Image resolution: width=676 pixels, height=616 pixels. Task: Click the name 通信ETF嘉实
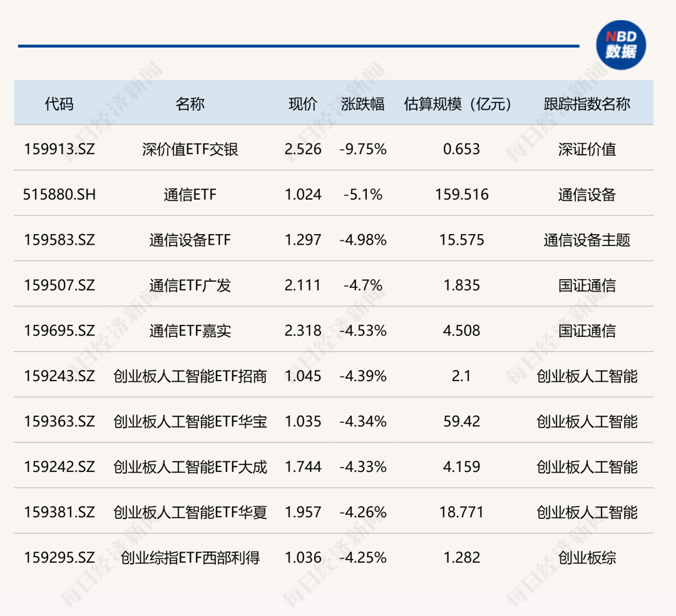click(x=190, y=331)
